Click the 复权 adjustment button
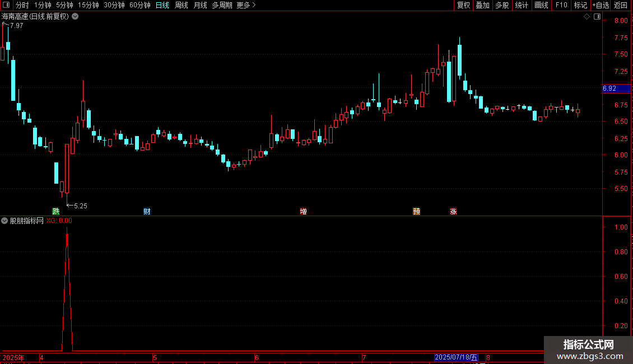The width and height of the screenshot is (633, 364). pyautogui.click(x=463, y=5)
